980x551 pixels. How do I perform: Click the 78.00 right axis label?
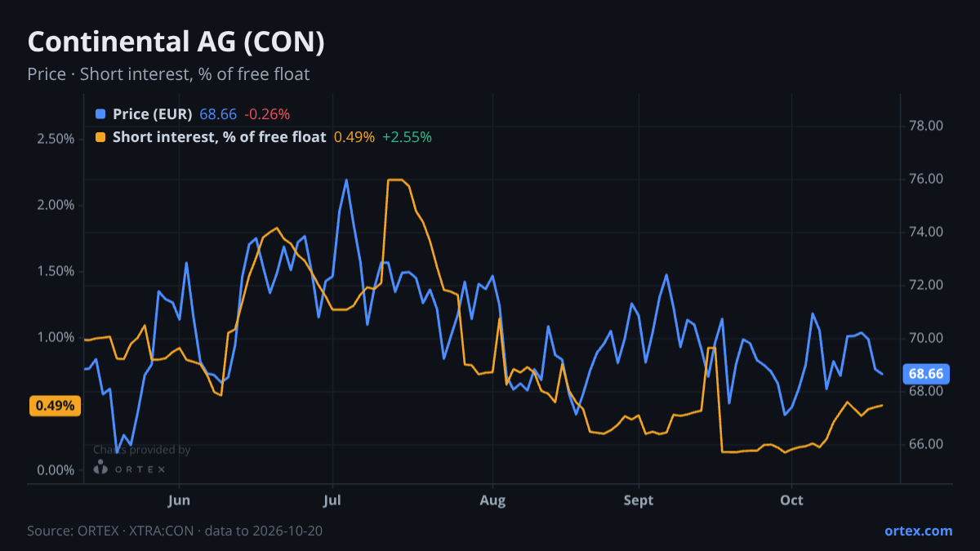point(925,126)
